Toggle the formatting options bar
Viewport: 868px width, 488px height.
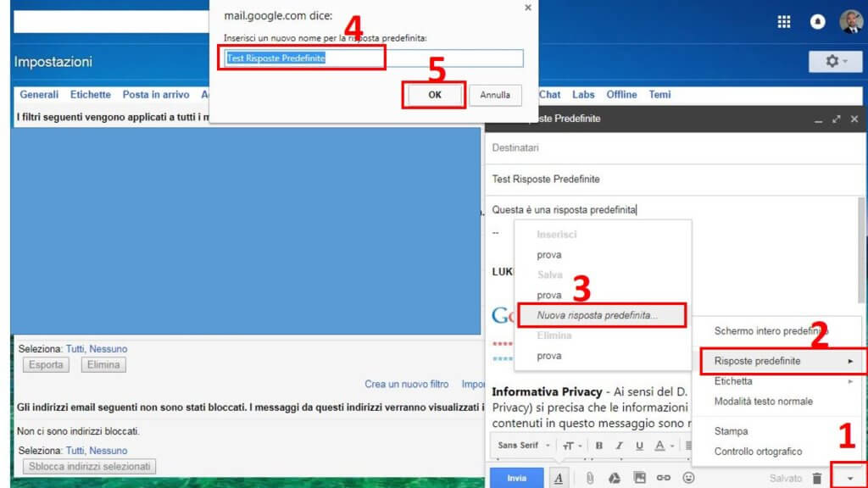(x=558, y=478)
